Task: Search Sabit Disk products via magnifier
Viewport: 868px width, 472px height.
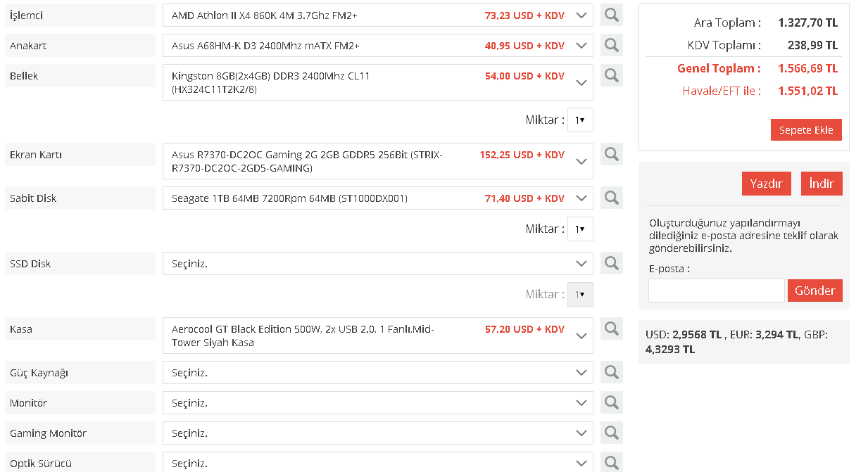Action: [612, 198]
